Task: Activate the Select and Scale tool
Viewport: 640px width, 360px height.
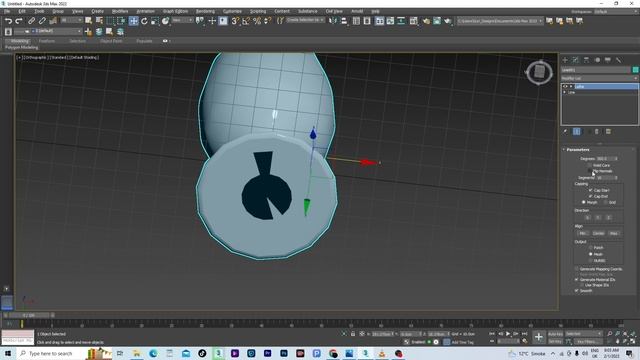Action: click(155, 21)
